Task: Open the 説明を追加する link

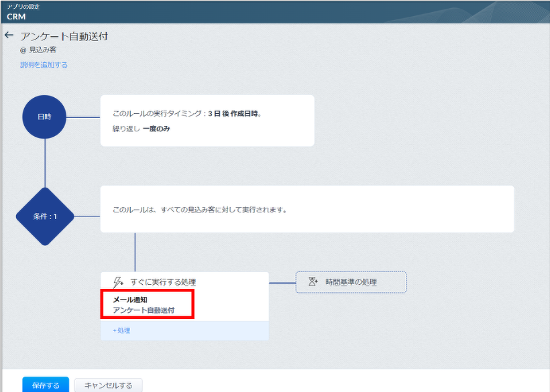Action: click(44, 65)
